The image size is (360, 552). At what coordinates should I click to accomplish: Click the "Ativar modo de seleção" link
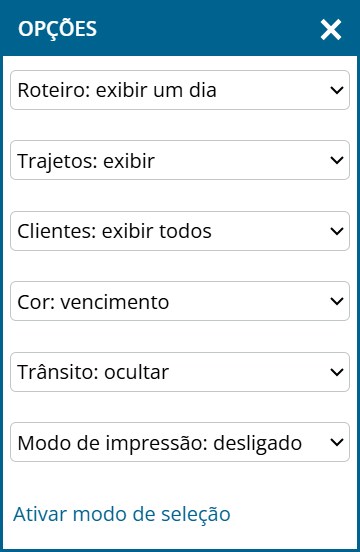[x=122, y=514]
